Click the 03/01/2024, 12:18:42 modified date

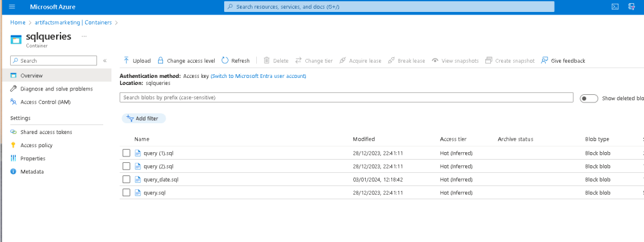[x=378, y=179]
